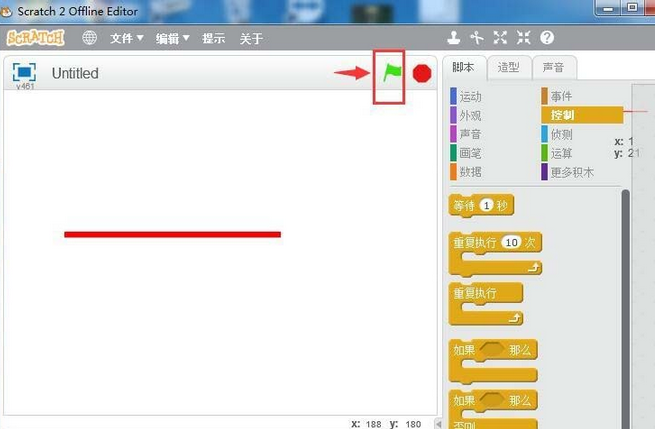Select the 画笔 block category
The width and height of the screenshot is (655, 429).
(470, 153)
